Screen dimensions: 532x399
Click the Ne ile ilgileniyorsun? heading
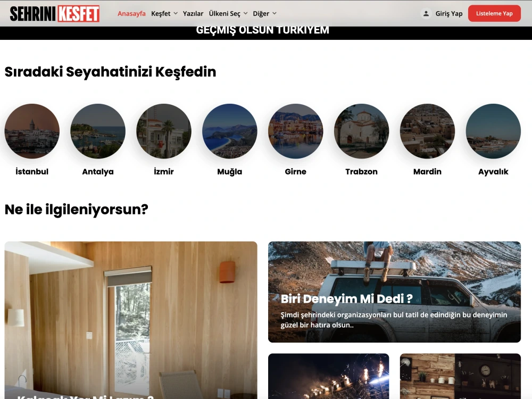(x=76, y=209)
